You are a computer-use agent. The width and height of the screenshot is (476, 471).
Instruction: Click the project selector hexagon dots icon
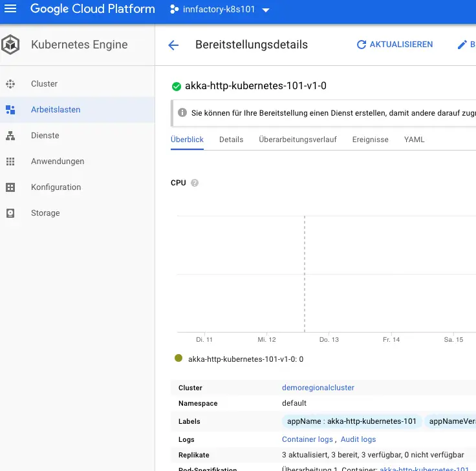coord(174,10)
